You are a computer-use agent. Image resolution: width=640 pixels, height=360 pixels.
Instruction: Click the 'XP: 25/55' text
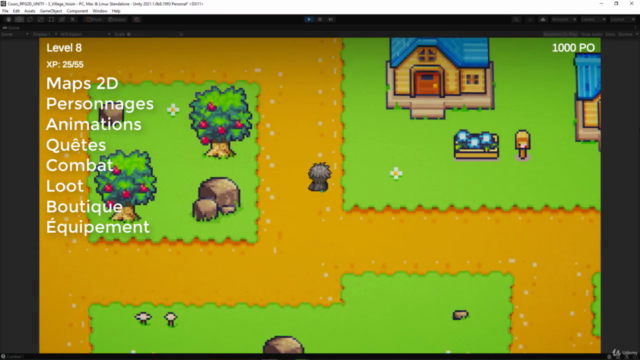pyautogui.click(x=65, y=64)
